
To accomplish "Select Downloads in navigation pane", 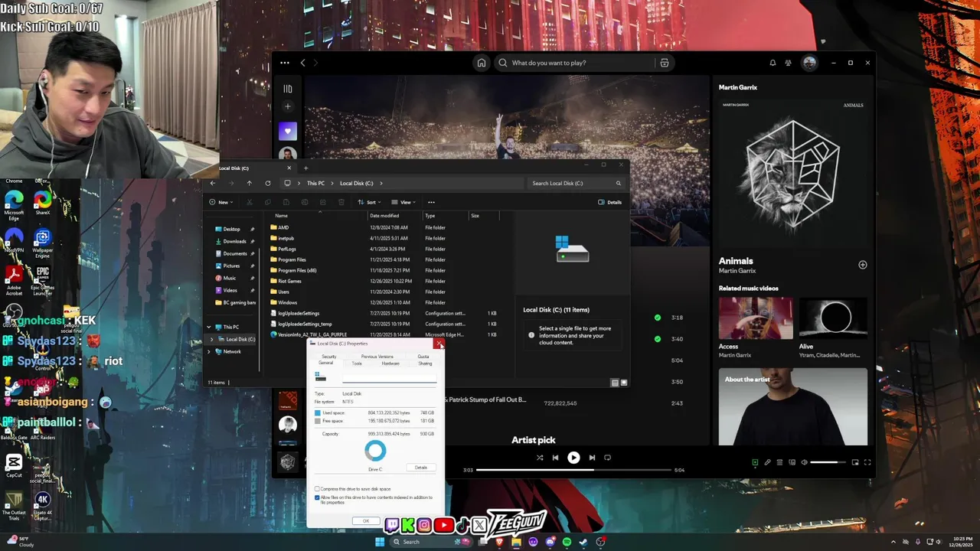I will (234, 241).
